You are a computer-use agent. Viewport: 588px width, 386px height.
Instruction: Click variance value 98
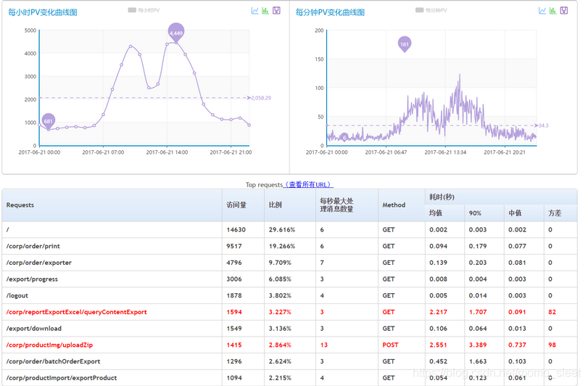pyautogui.click(x=552, y=345)
